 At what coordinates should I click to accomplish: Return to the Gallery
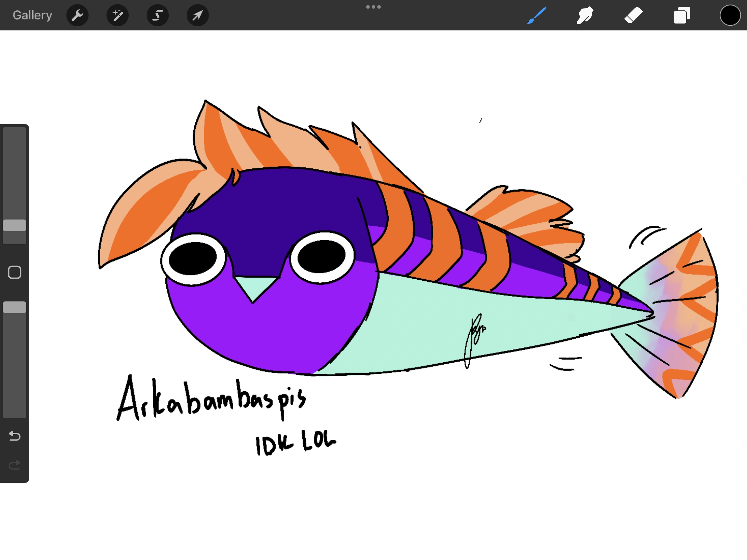pyautogui.click(x=32, y=15)
